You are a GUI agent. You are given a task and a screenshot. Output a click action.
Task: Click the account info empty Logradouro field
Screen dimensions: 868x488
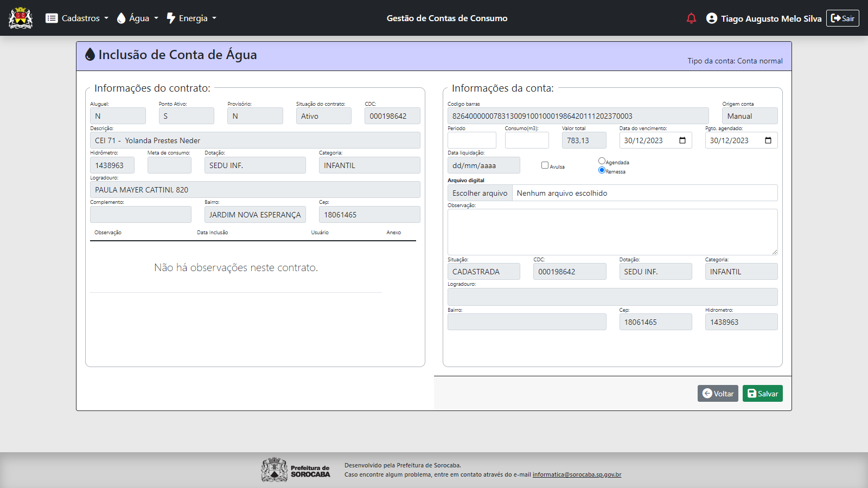tap(612, 297)
